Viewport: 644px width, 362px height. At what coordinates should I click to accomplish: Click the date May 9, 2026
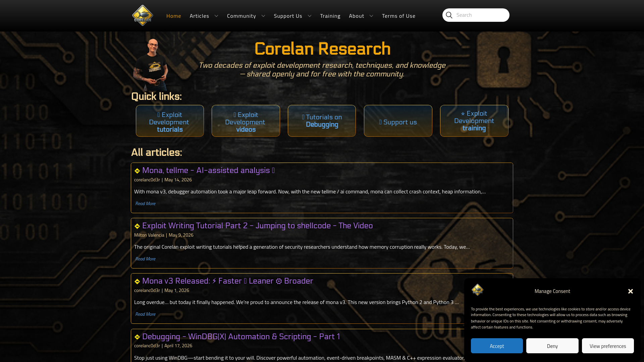pyautogui.click(x=181, y=235)
